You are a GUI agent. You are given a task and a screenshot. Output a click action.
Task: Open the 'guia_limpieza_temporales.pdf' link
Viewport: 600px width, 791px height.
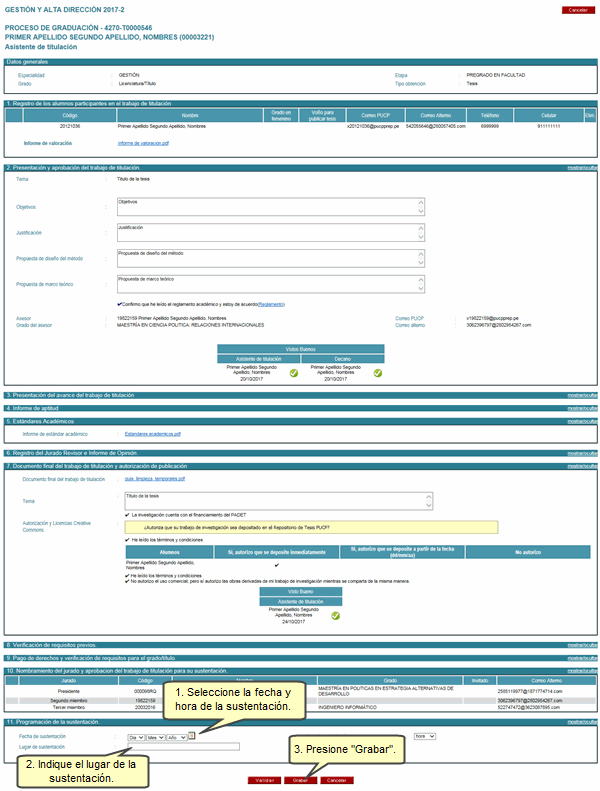pyautogui.click(x=155, y=479)
